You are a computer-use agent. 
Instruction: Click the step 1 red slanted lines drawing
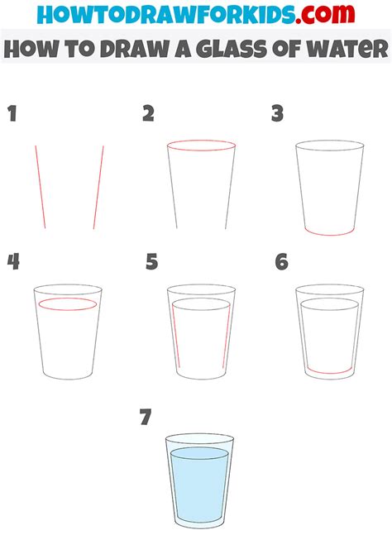tap(69, 187)
